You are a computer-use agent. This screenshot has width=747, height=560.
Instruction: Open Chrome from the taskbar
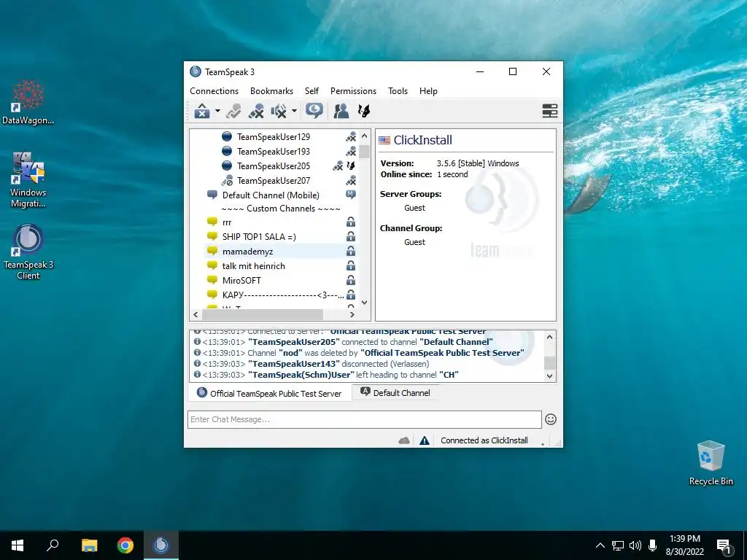[x=125, y=545]
